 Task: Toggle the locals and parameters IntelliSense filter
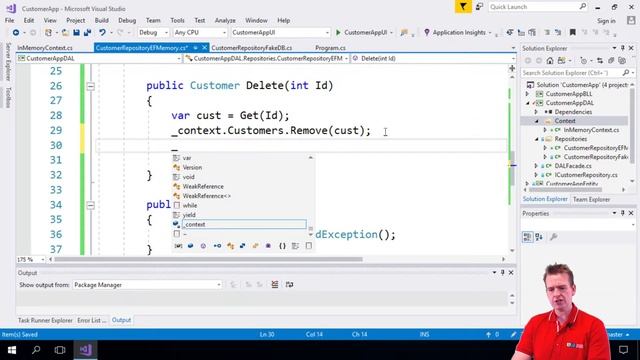coord(178,246)
